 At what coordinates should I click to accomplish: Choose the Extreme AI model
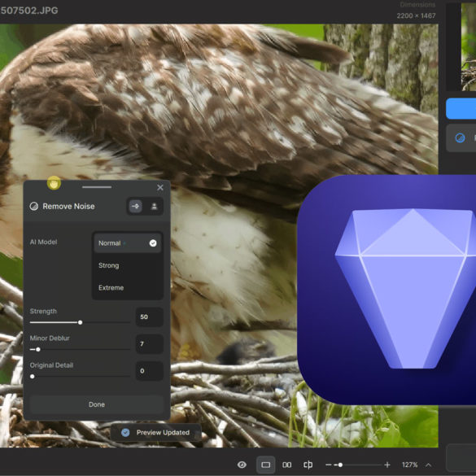pos(127,288)
